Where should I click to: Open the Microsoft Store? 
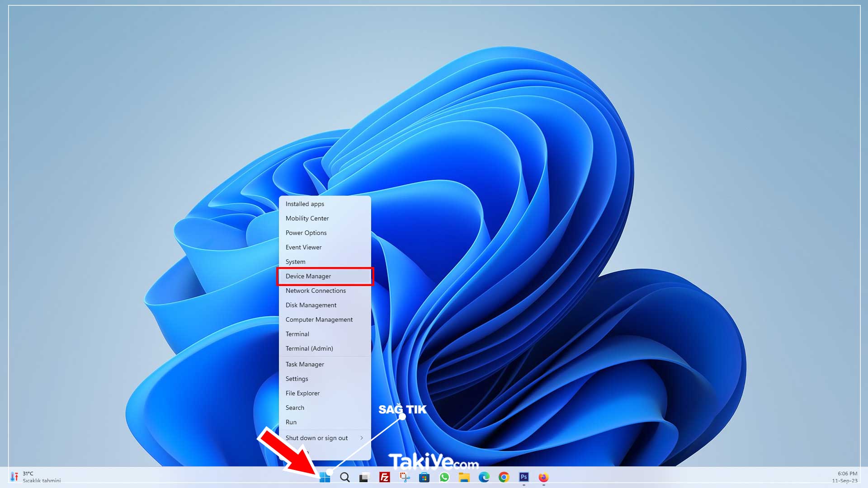424,478
